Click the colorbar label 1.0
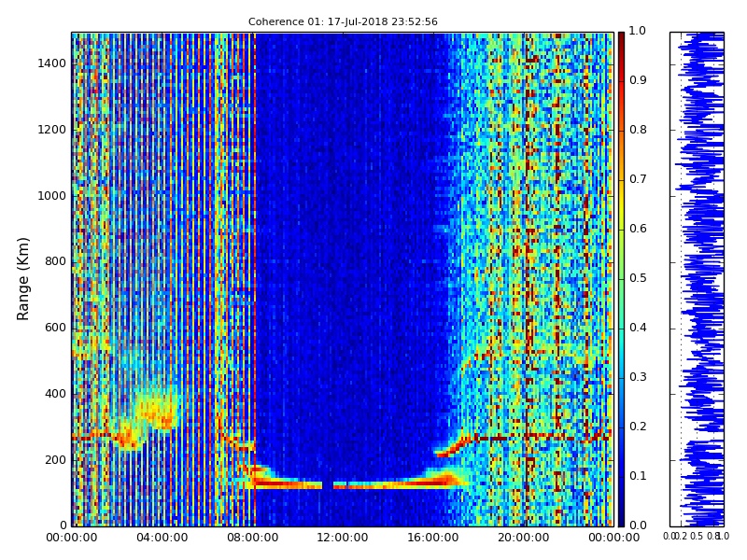Viewport: 747px width, 560px height. (638, 31)
